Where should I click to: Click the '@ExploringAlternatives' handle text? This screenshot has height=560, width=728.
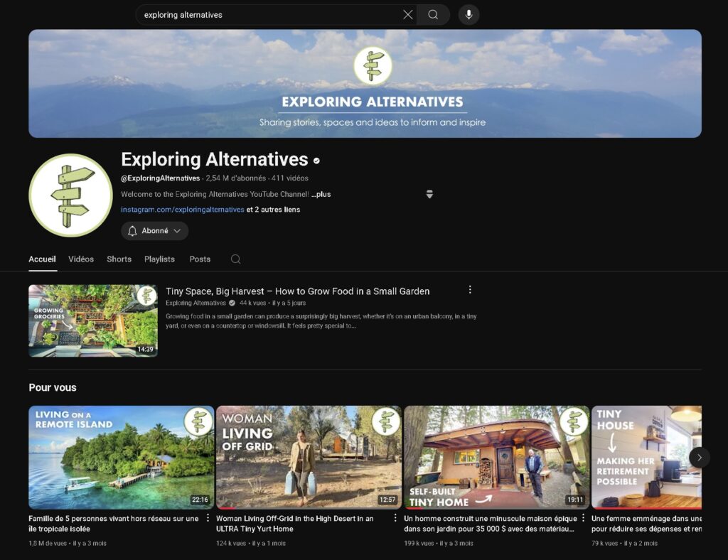[x=160, y=178]
